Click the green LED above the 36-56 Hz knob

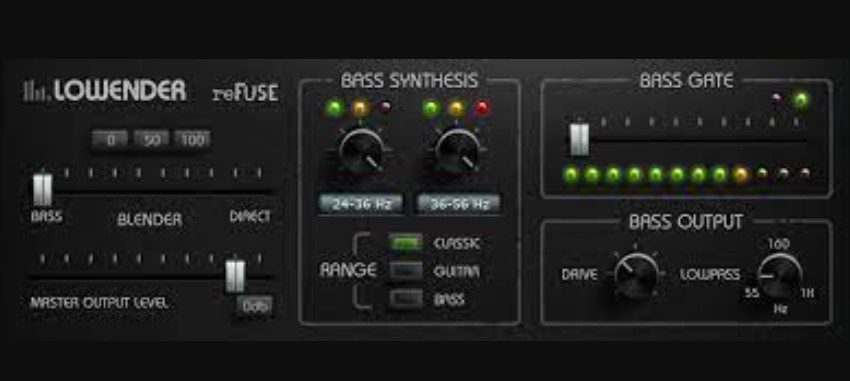pyautogui.click(x=431, y=108)
